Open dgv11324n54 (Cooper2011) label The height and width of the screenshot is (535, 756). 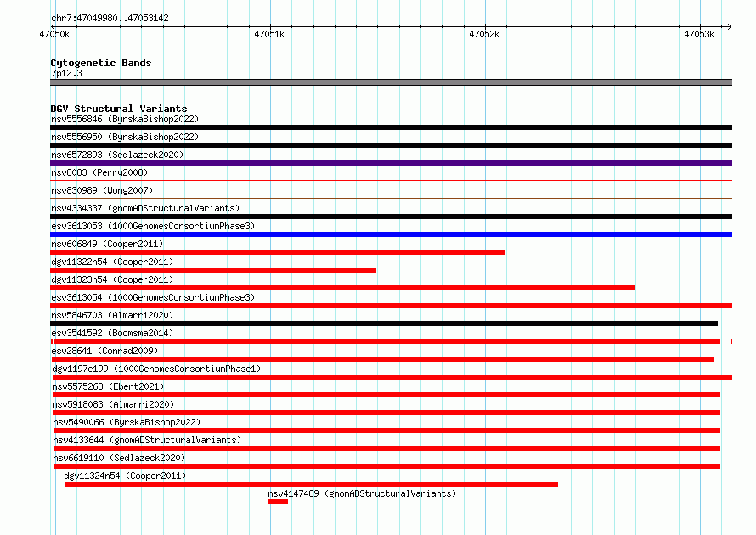(125, 476)
